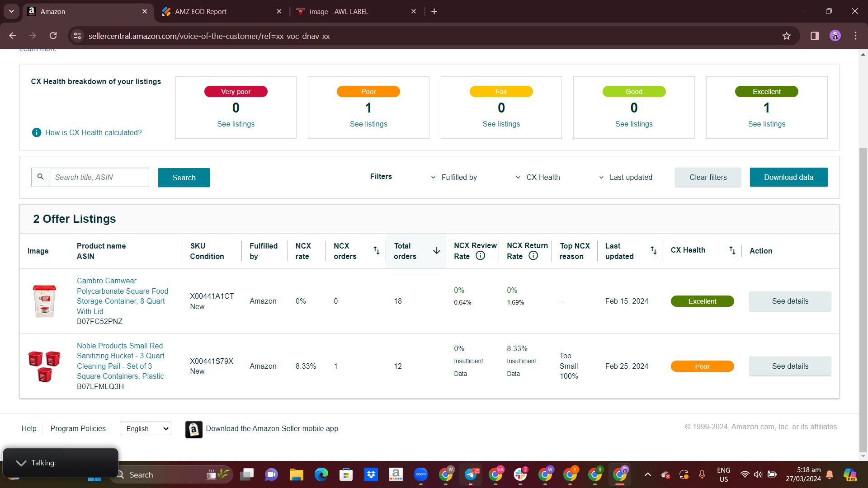See listings under Fair
This screenshot has height=488, width=868.
pos(501,124)
